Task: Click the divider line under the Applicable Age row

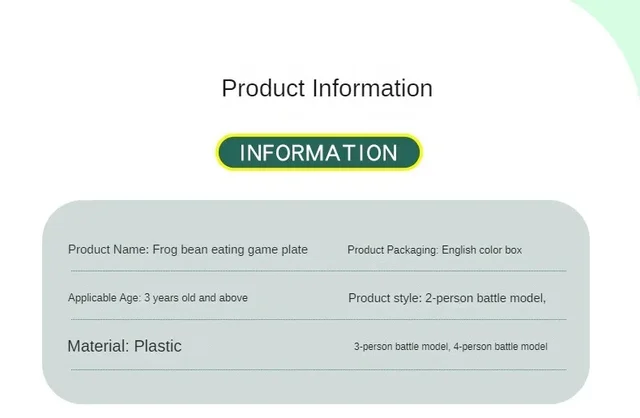Action: click(x=318, y=320)
